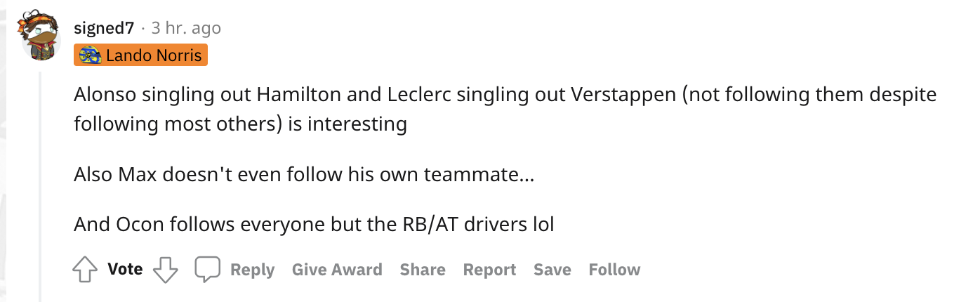The height and width of the screenshot is (302, 980).
Task: Save the comment
Action: click(x=552, y=270)
